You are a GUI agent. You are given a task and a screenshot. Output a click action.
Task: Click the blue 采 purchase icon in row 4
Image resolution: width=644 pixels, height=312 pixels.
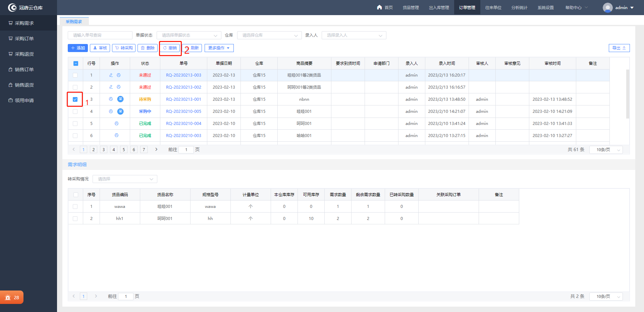point(120,112)
